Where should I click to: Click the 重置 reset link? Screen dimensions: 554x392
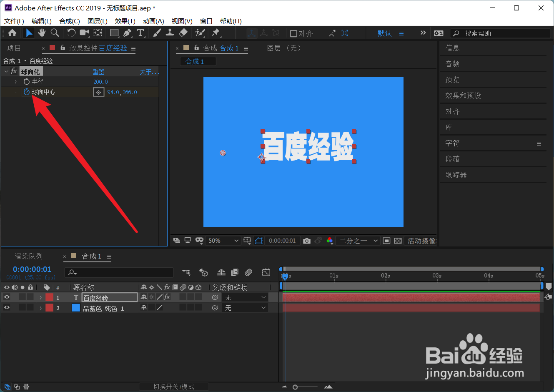[98, 72]
